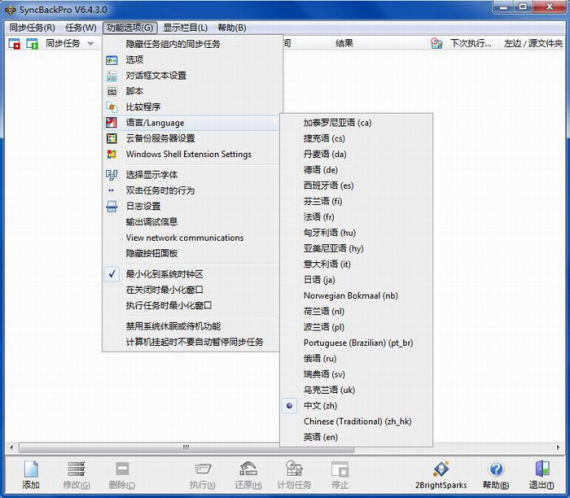This screenshot has width=570, height=498.
Task: Click the 选择显示字体 font icon
Action: coord(112,175)
